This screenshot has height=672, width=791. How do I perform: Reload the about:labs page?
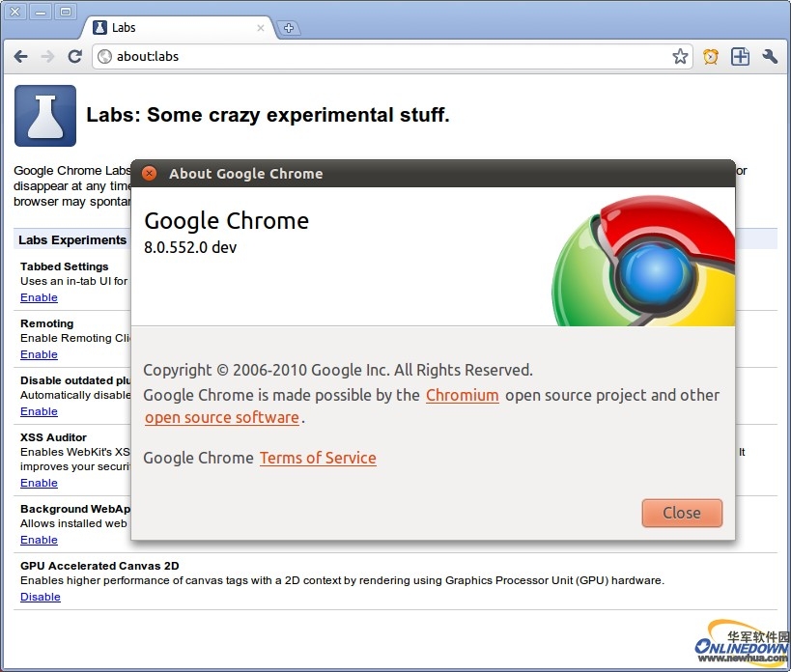click(74, 56)
